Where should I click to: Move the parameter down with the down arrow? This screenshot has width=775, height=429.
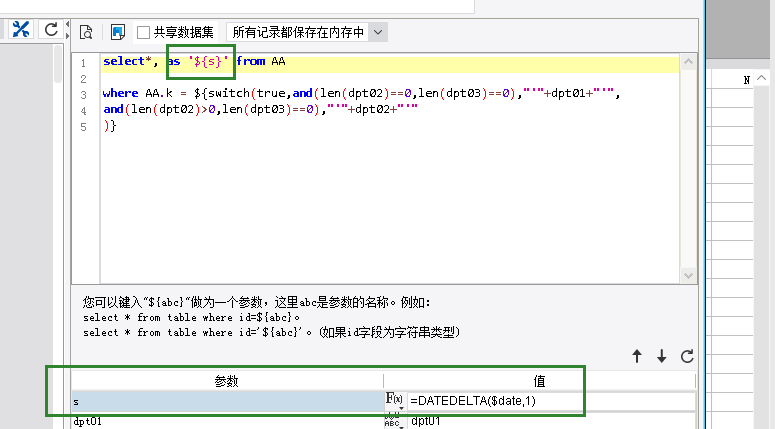tap(661, 356)
